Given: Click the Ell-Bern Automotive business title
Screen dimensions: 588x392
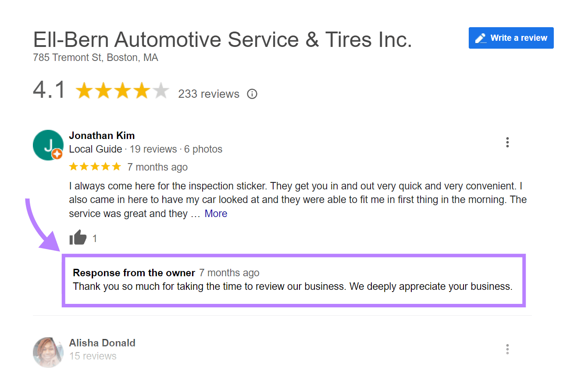Looking at the screenshot, I should 223,40.
